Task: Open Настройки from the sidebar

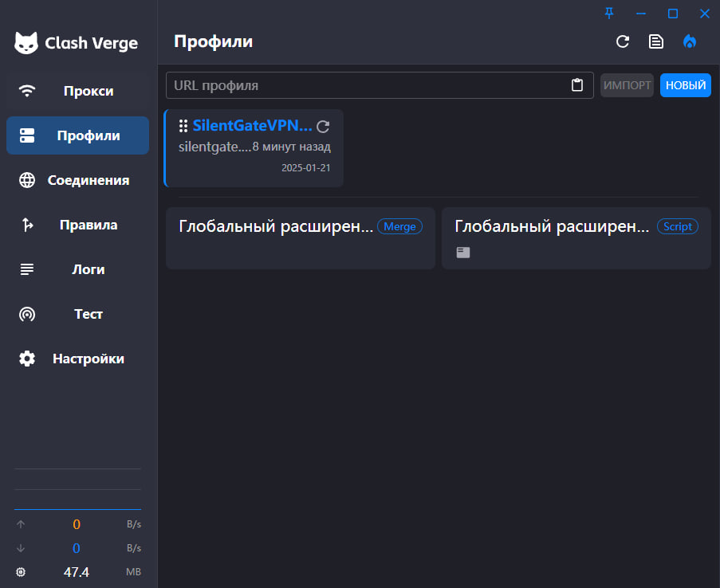Action: click(77, 359)
